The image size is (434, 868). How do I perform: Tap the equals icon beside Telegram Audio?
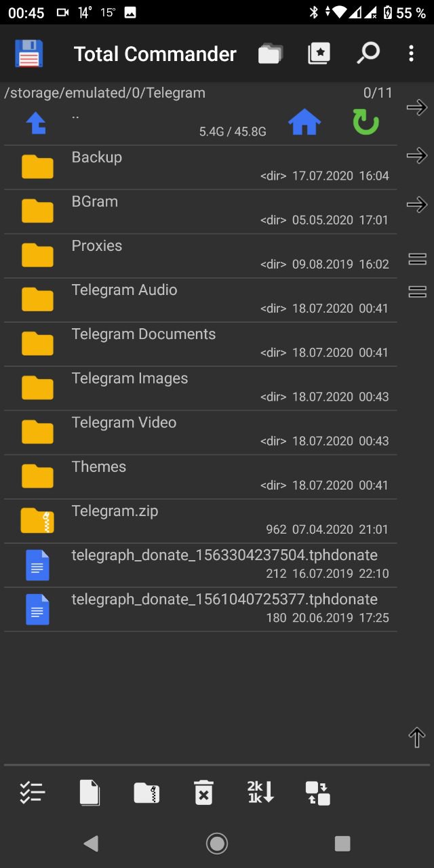(417, 292)
